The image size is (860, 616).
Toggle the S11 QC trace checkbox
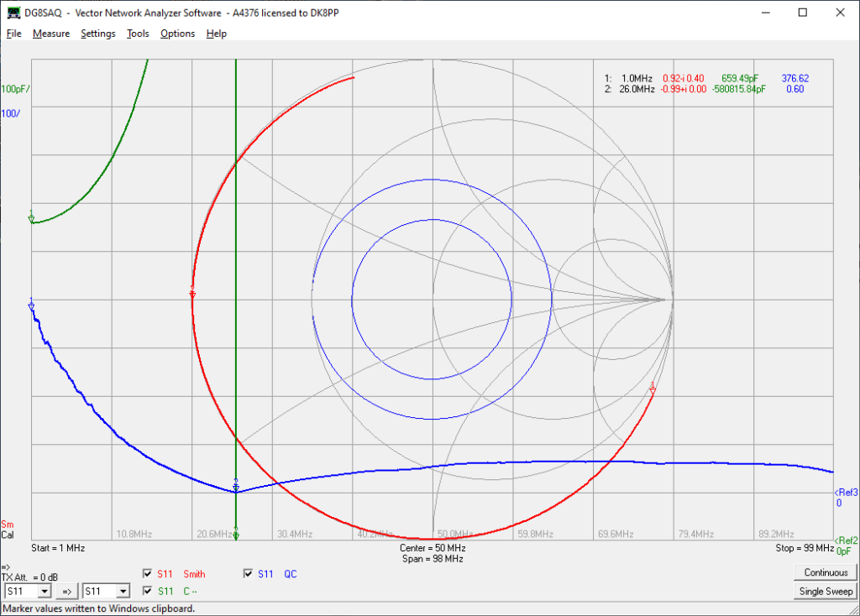[x=248, y=574]
